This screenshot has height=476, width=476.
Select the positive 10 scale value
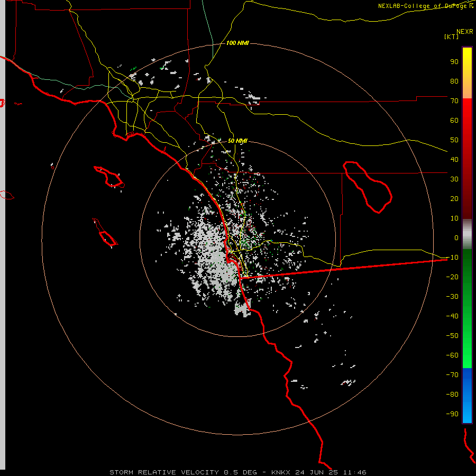(x=454, y=218)
